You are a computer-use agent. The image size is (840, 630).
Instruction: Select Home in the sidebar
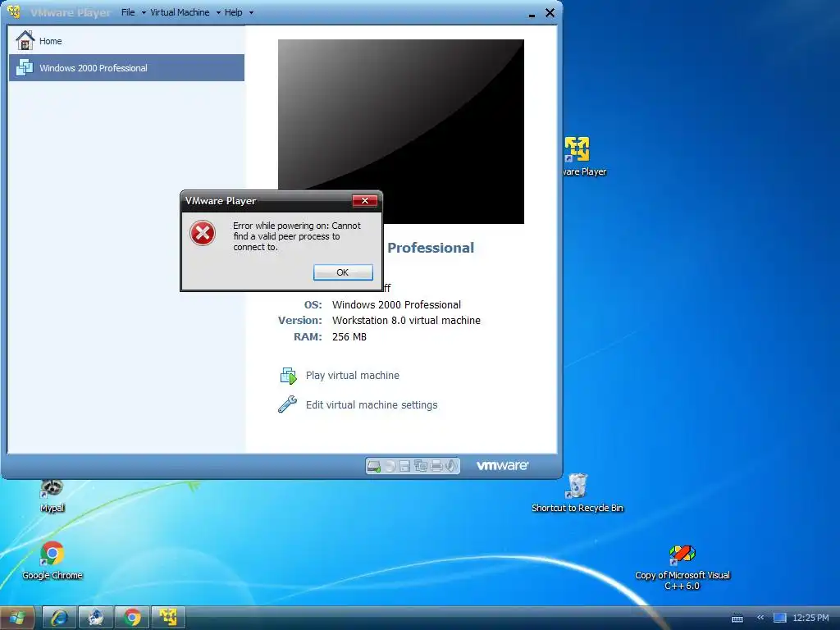[x=126, y=41]
